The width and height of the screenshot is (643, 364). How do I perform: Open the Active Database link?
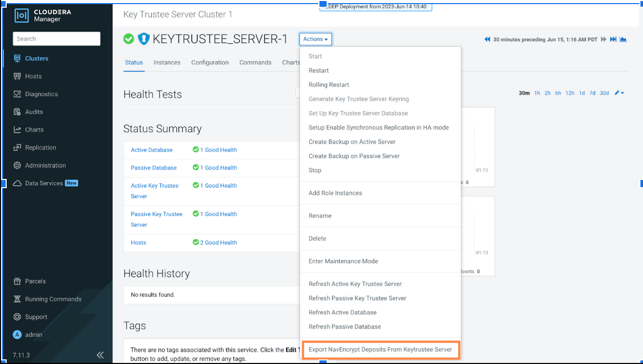coord(152,150)
